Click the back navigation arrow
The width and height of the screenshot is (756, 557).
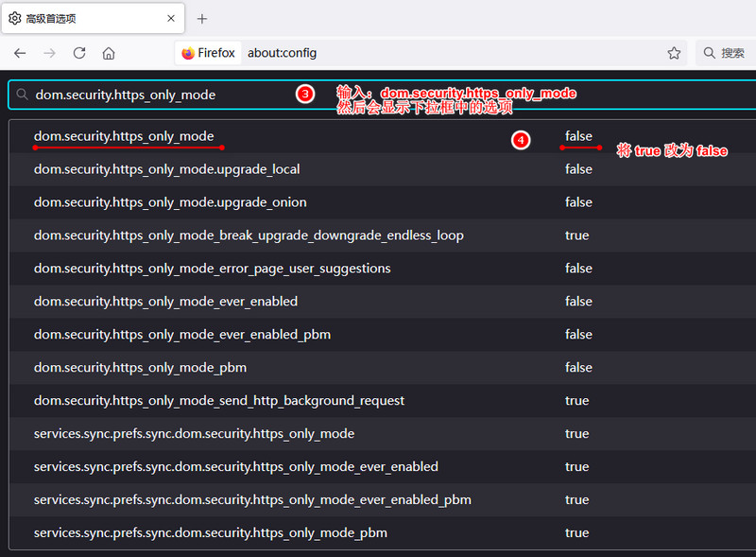point(19,54)
